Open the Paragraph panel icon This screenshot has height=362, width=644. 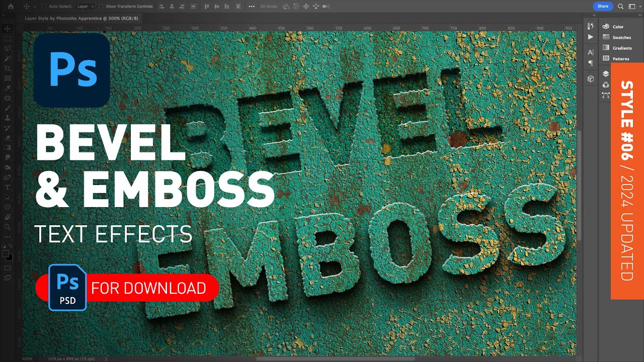coord(591,63)
